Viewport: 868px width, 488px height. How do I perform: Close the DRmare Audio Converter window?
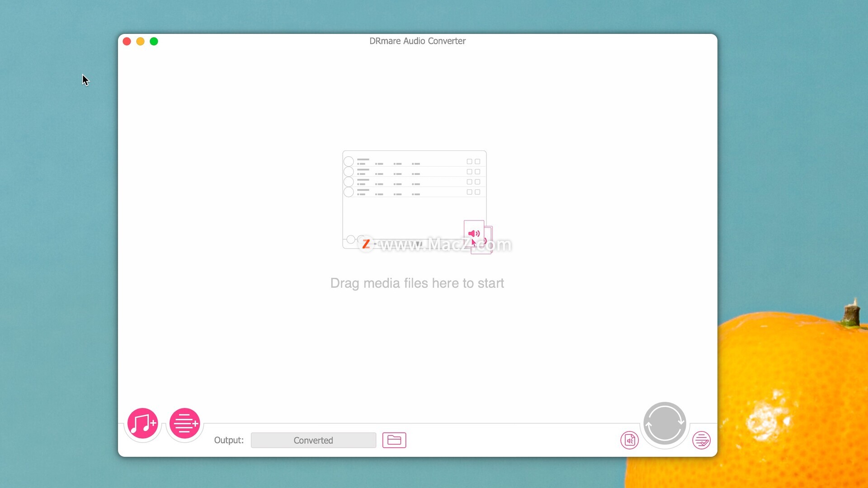[127, 42]
